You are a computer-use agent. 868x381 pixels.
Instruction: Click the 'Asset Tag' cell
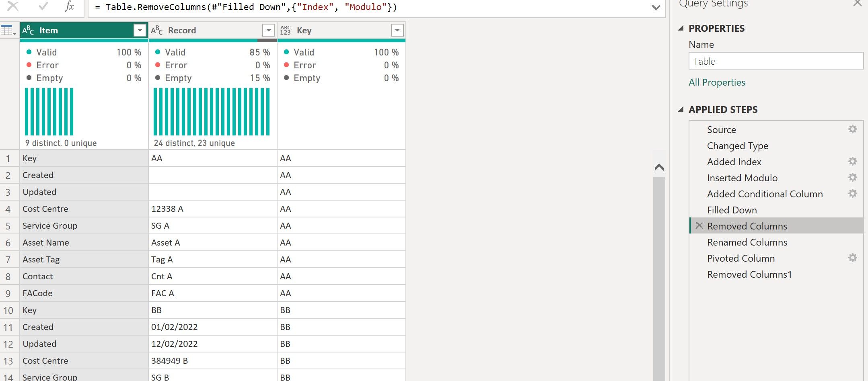coord(84,260)
